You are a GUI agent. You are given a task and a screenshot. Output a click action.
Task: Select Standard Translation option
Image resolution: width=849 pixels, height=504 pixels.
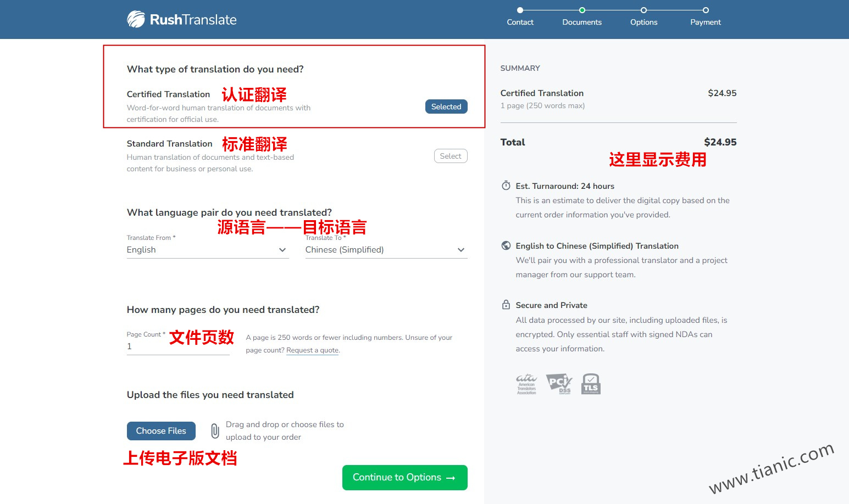coord(451,156)
